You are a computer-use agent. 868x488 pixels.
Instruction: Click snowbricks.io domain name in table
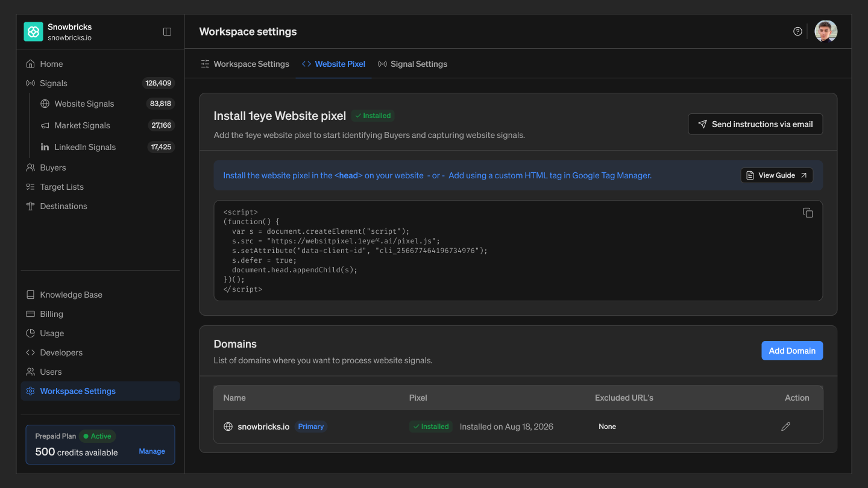(x=263, y=427)
